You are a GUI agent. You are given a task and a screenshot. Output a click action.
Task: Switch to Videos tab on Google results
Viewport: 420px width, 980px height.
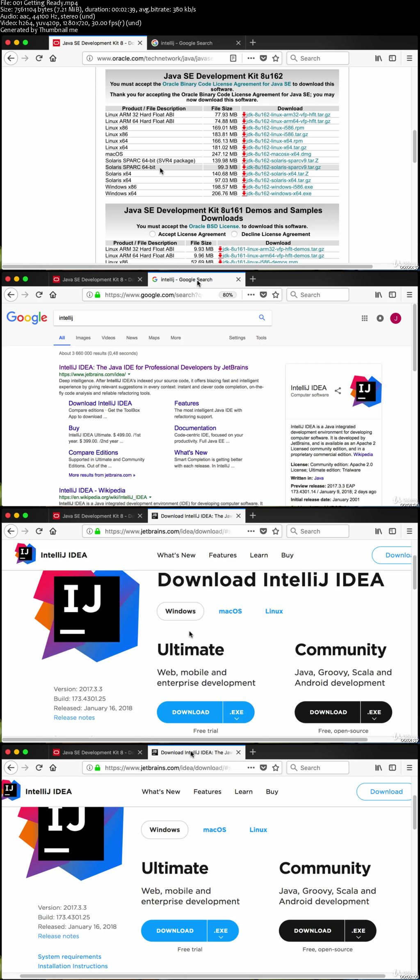click(108, 337)
